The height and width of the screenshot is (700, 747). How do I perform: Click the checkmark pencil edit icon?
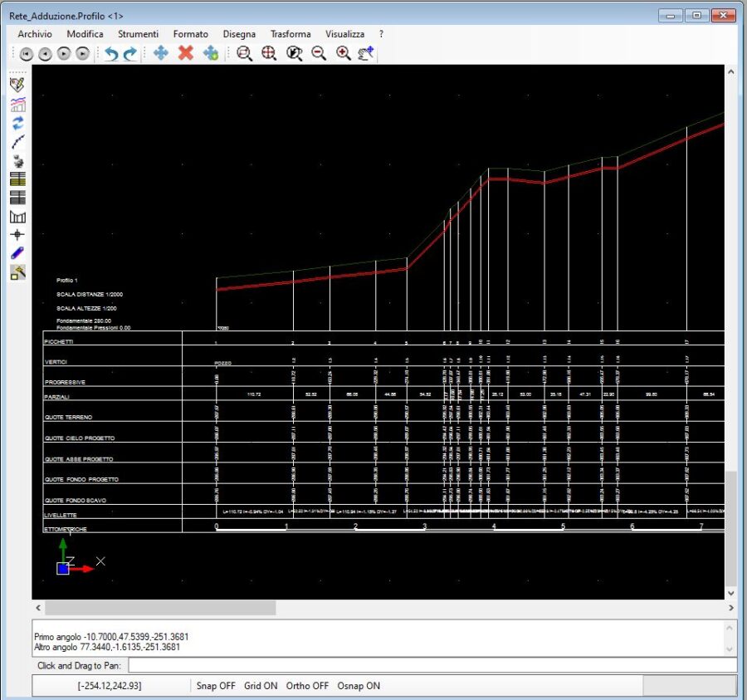(17, 85)
